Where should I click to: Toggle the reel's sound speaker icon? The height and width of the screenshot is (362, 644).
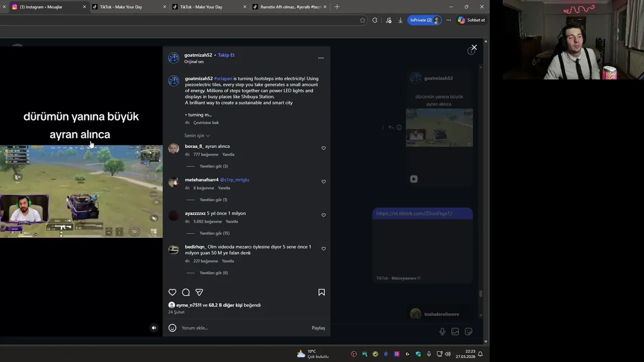coord(154,328)
